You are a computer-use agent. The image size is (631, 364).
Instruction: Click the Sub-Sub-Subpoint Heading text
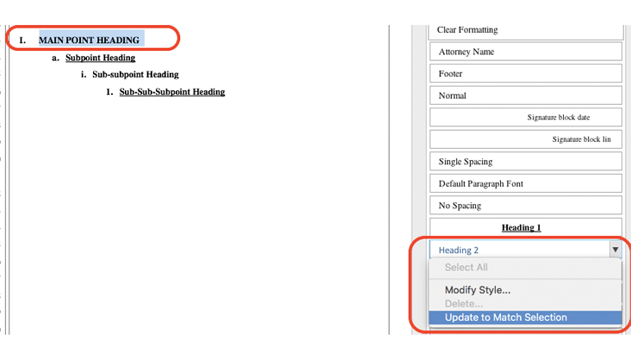point(171,92)
